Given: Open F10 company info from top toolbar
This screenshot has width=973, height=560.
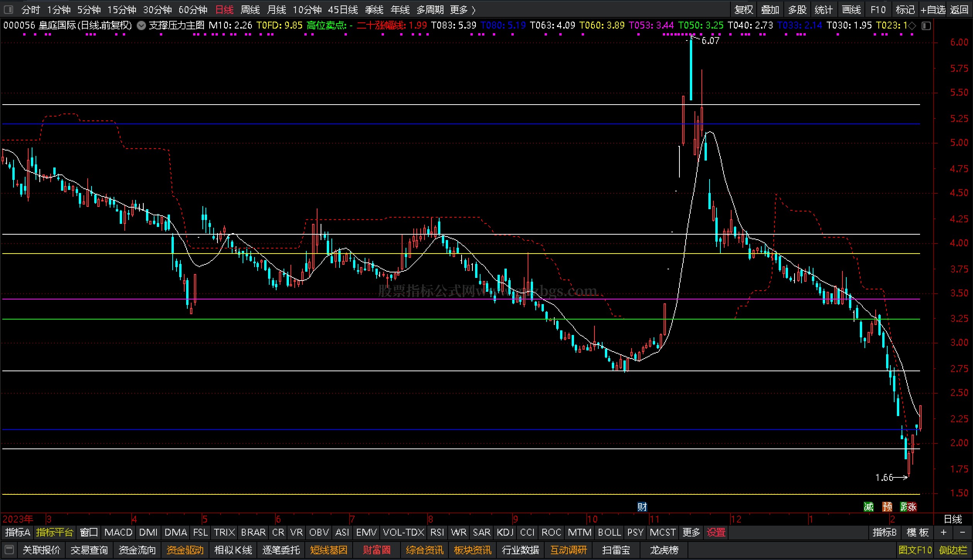Looking at the screenshot, I should click(878, 10).
